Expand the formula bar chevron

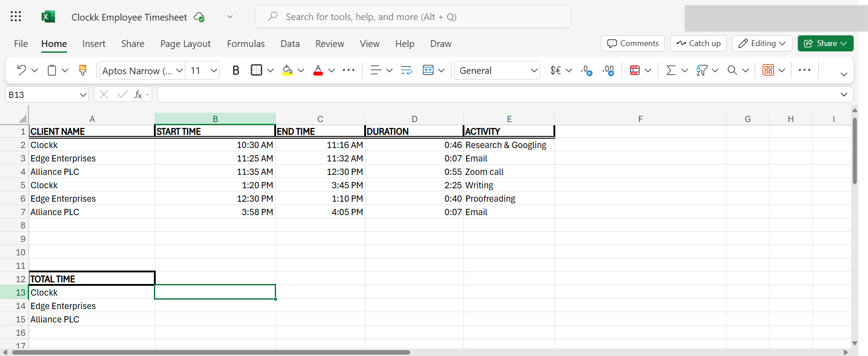(x=844, y=94)
